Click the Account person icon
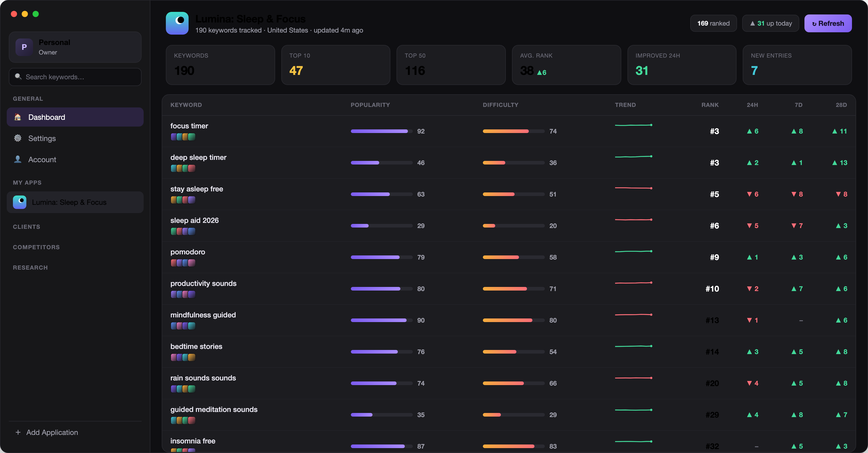 click(18, 159)
